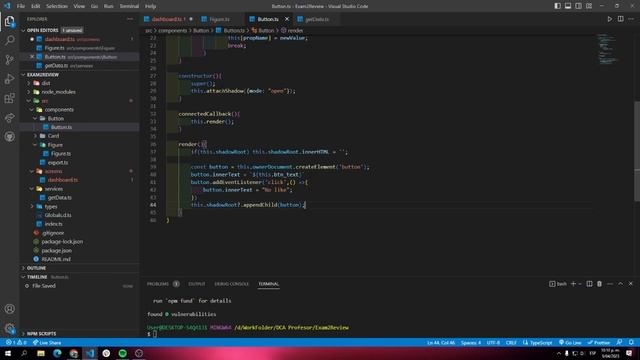Screen dimensions: 640x360
Task: Open File Explorer from the taskbar
Action: point(41,353)
